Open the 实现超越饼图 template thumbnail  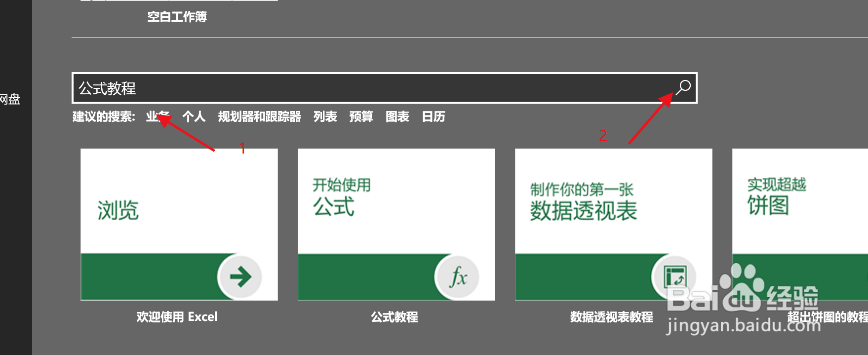coord(800,225)
